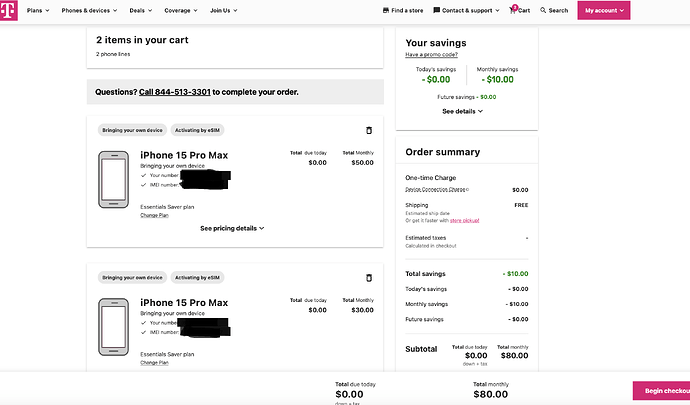Remove the first iPhone line with trash icon
Viewport: 690px width, 405px height.
click(x=368, y=130)
